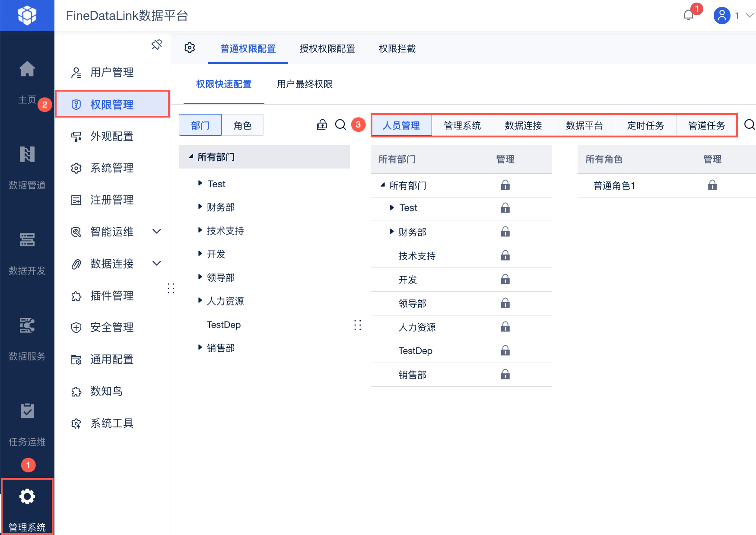Click the search icon right of 管道任务
756x535 pixels.
(x=750, y=125)
